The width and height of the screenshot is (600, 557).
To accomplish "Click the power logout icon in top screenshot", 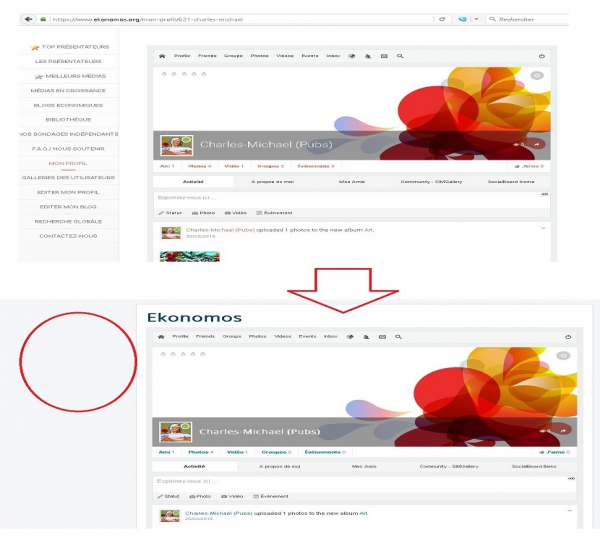I will point(542,56).
